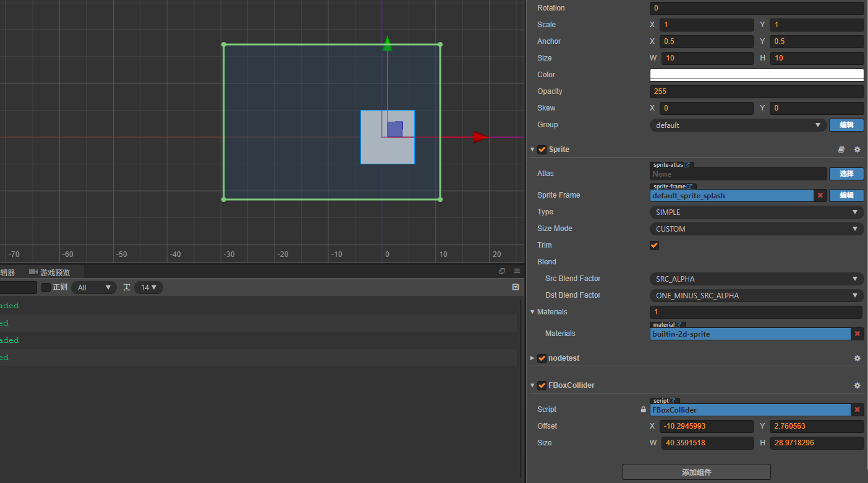Open the console panel hamburger menu

tap(517, 271)
